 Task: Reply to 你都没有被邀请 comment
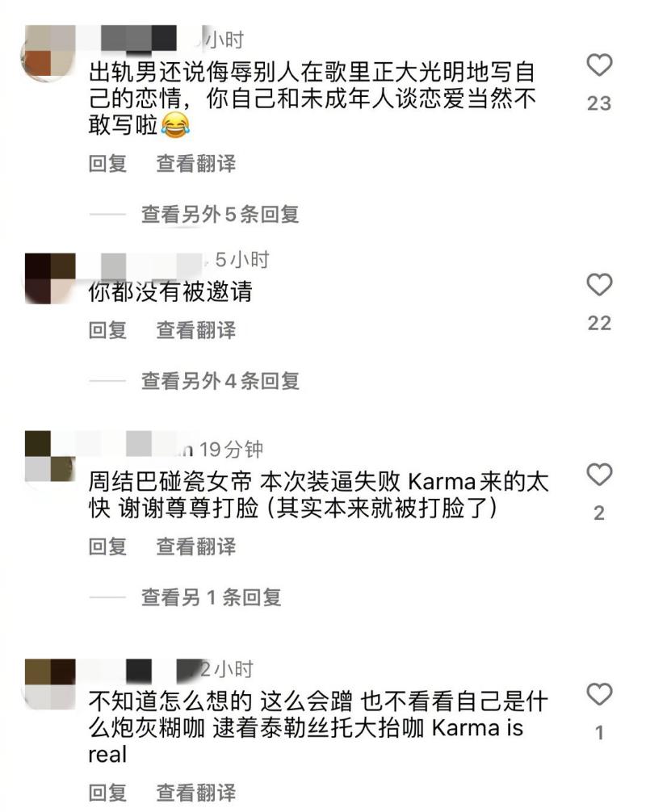107,330
